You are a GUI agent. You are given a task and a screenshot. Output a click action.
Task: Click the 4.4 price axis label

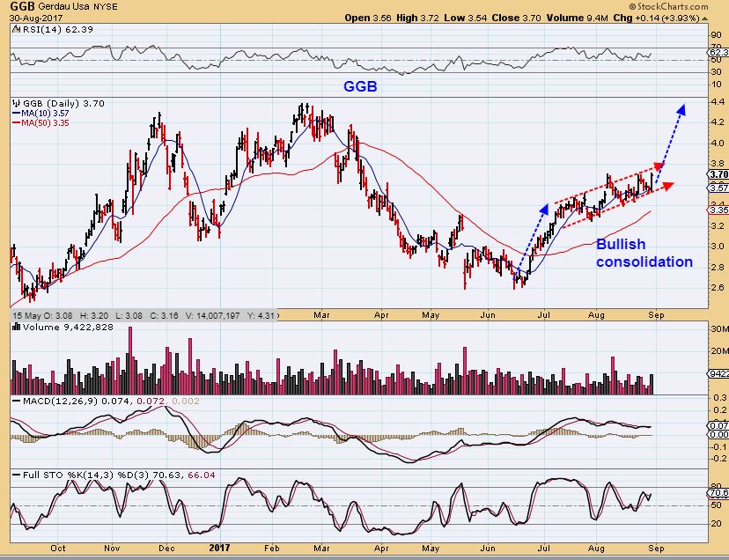(718, 102)
